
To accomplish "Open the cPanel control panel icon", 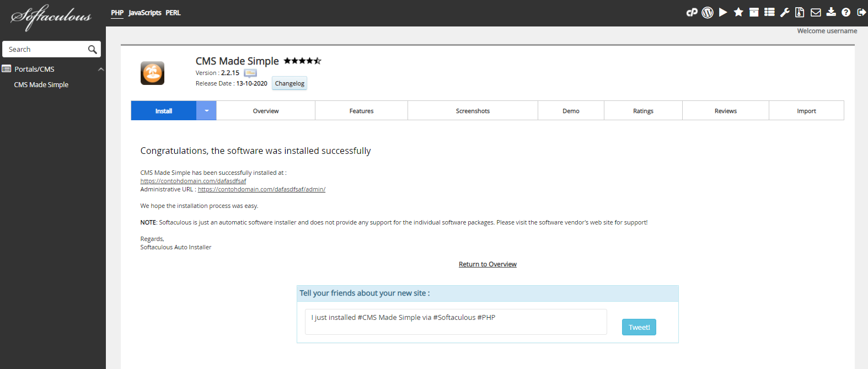I will (x=692, y=12).
